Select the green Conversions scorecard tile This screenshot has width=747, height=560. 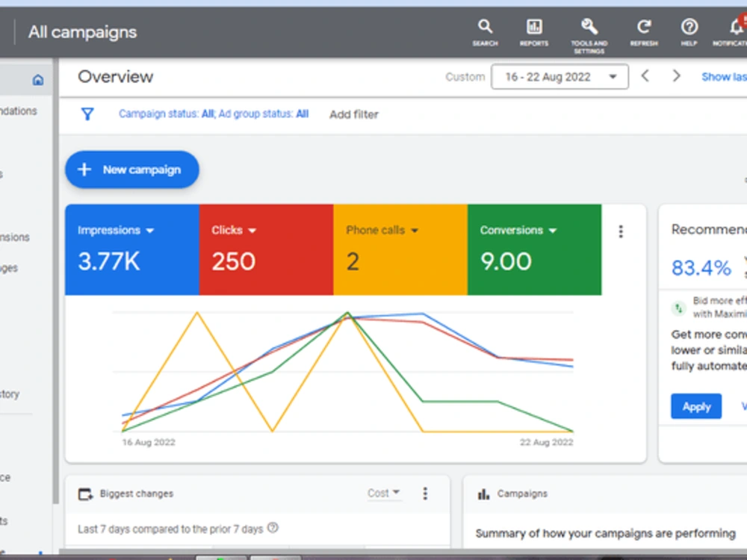pos(535,249)
